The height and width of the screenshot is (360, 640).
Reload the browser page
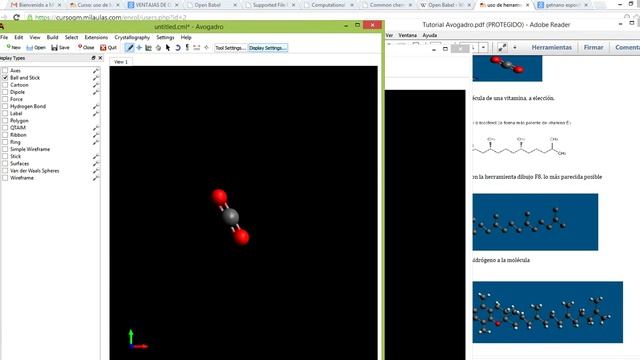point(16,18)
